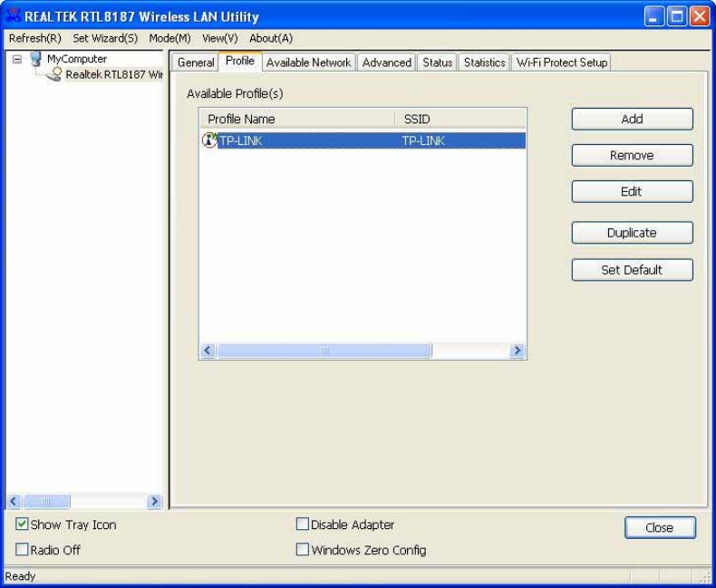
Task: Select the TP-LINK profile row
Action: click(x=363, y=140)
